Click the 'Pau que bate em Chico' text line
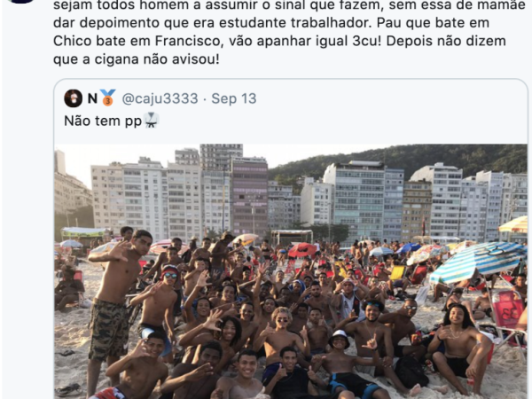The image size is (532, 399). (x=434, y=23)
